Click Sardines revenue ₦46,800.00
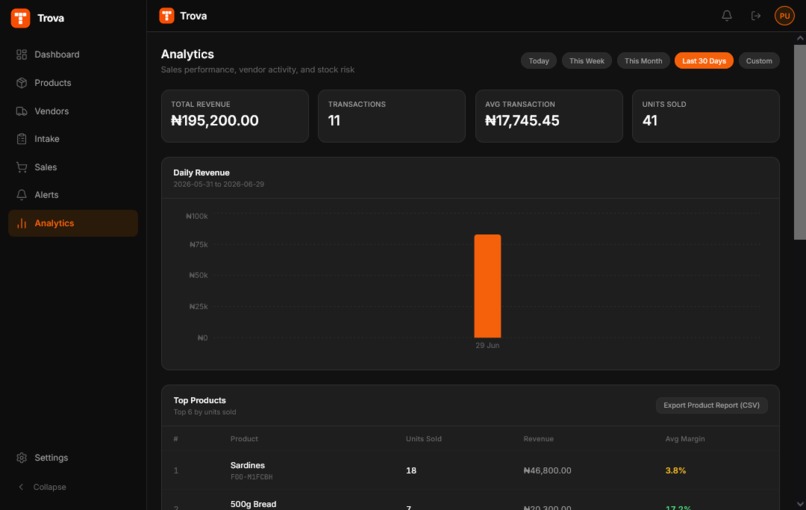Image resolution: width=806 pixels, height=510 pixels. [x=547, y=470]
